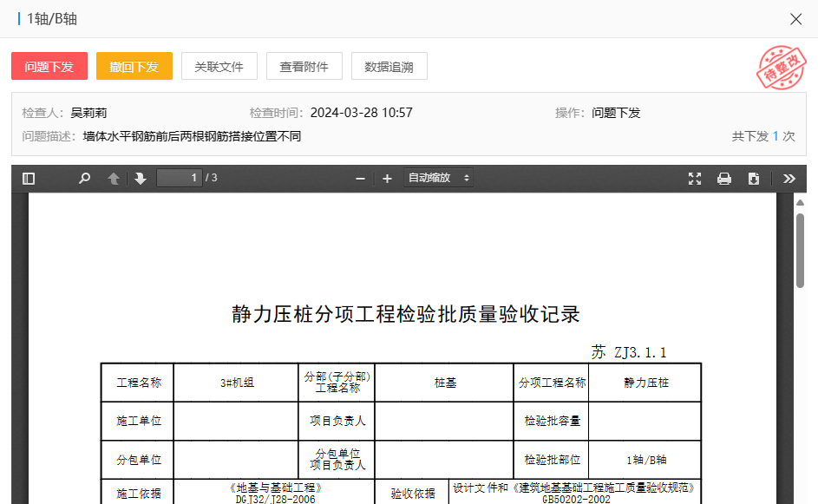The width and height of the screenshot is (818, 504).
Task: Click the 检验批容量 table cell
Action: [552, 421]
